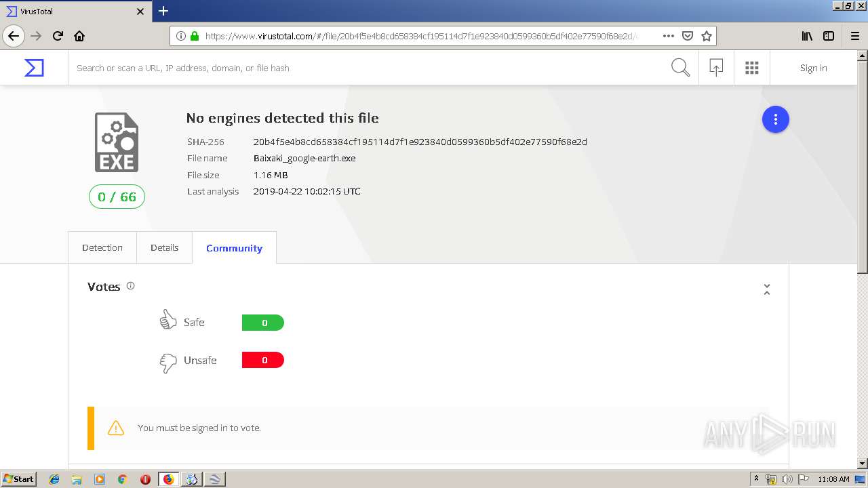Open Firefox library icon
The height and width of the screenshot is (488, 868).
807,36
